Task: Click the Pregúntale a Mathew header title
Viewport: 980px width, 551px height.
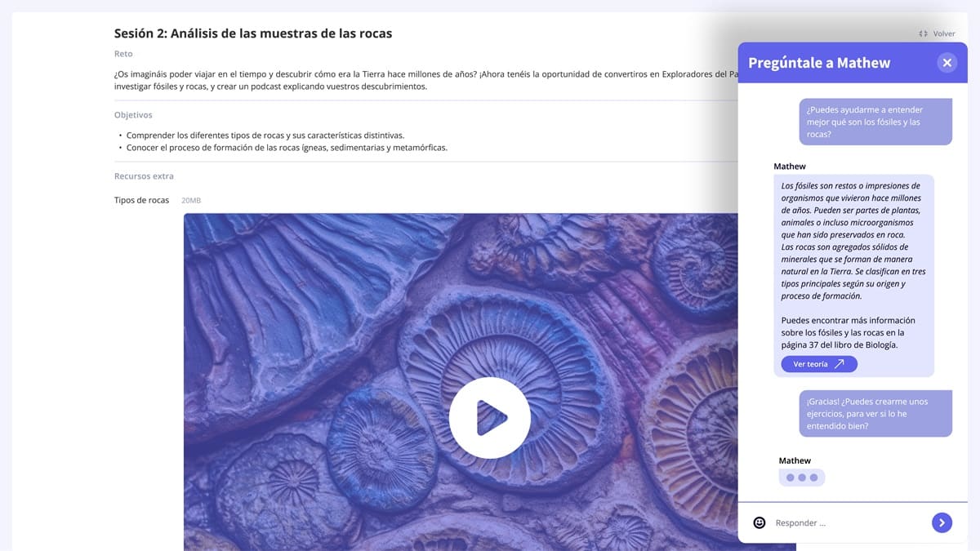Action: coord(819,63)
